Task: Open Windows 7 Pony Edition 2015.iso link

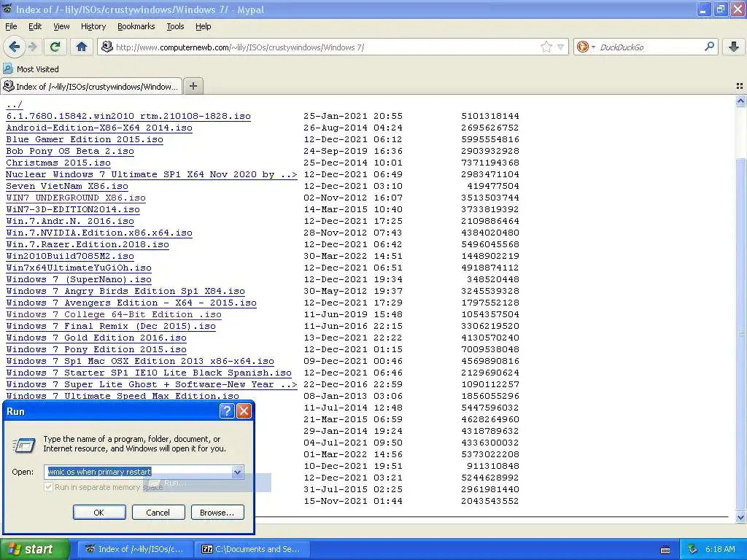Action: 96,349
